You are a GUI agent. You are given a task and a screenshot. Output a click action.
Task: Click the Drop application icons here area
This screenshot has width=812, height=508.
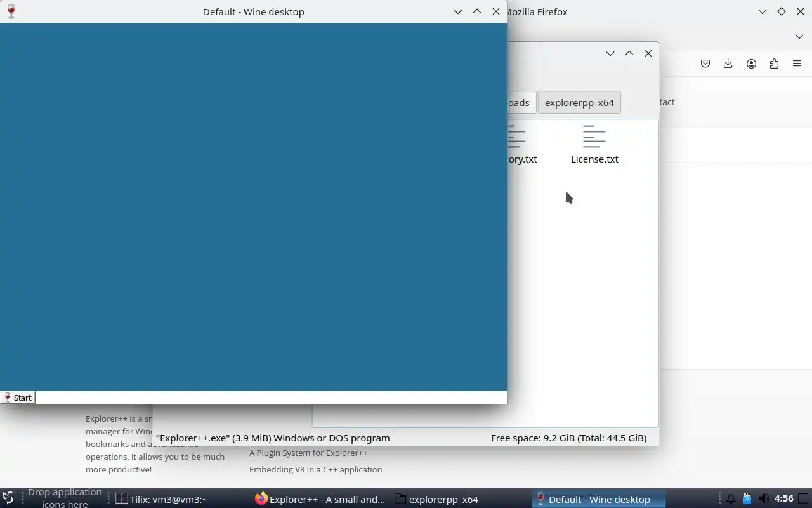[65, 498]
